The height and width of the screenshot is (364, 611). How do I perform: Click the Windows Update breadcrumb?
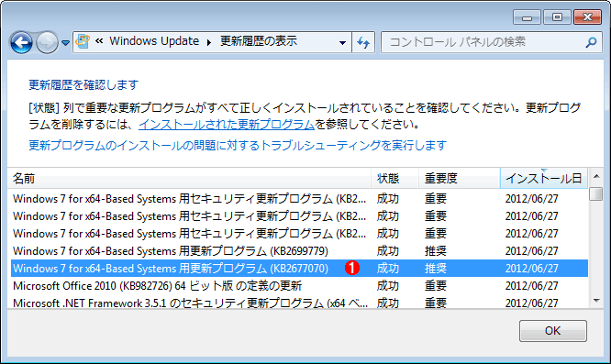154,41
